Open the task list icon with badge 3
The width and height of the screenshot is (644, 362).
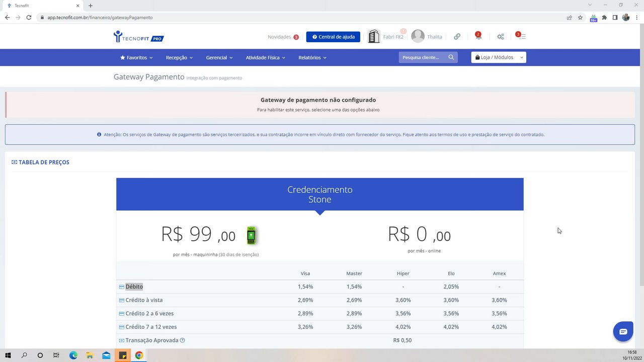pyautogui.click(x=521, y=36)
